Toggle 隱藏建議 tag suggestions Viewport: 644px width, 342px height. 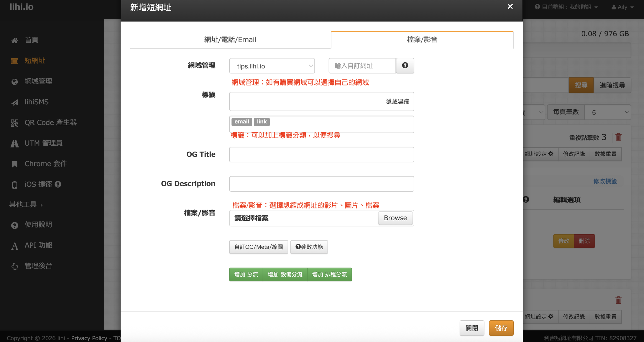[397, 102]
